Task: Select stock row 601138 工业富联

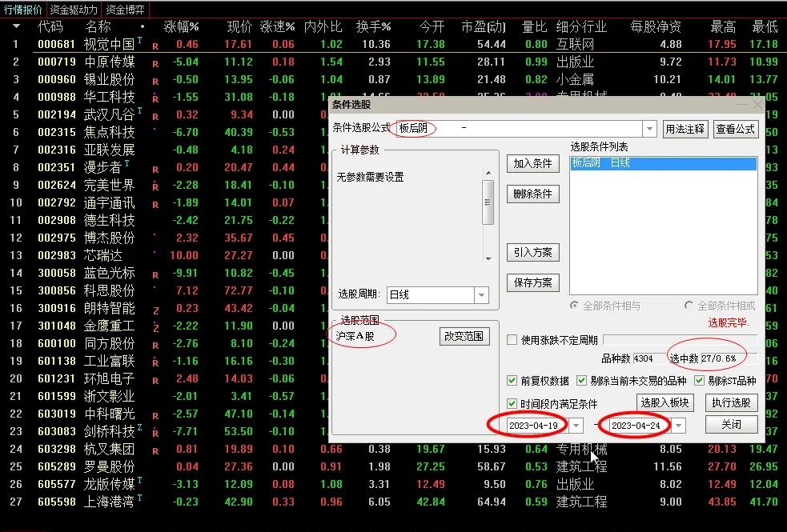Action: pyautogui.click(x=164, y=361)
